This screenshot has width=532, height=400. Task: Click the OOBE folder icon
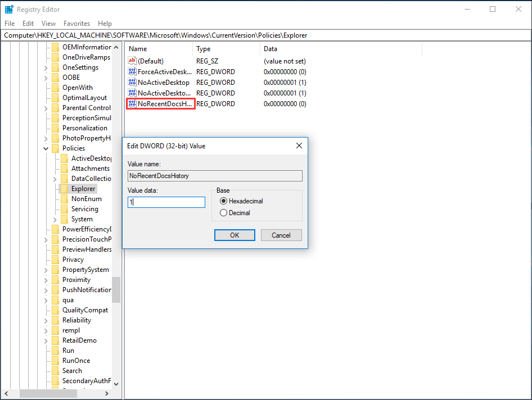(55, 78)
